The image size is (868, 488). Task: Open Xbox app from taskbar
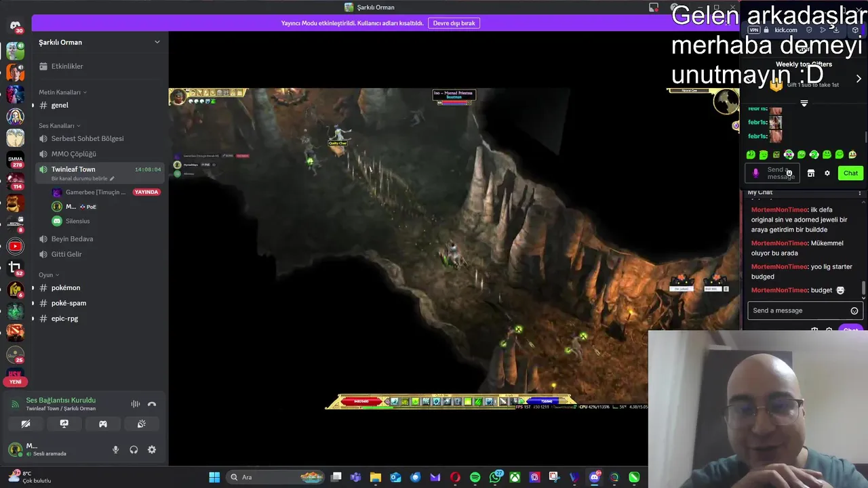pos(515,477)
